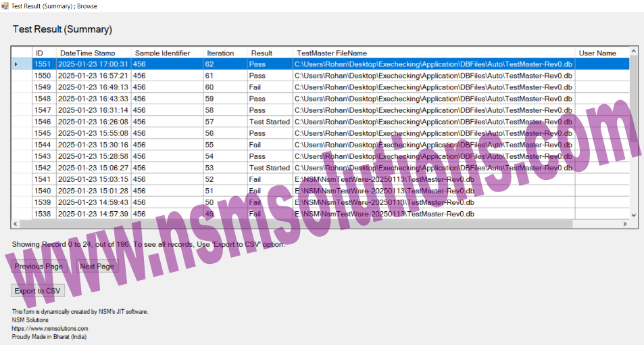Sort by the Result column header
Viewport: 644px width, 345px height.
click(x=262, y=53)
